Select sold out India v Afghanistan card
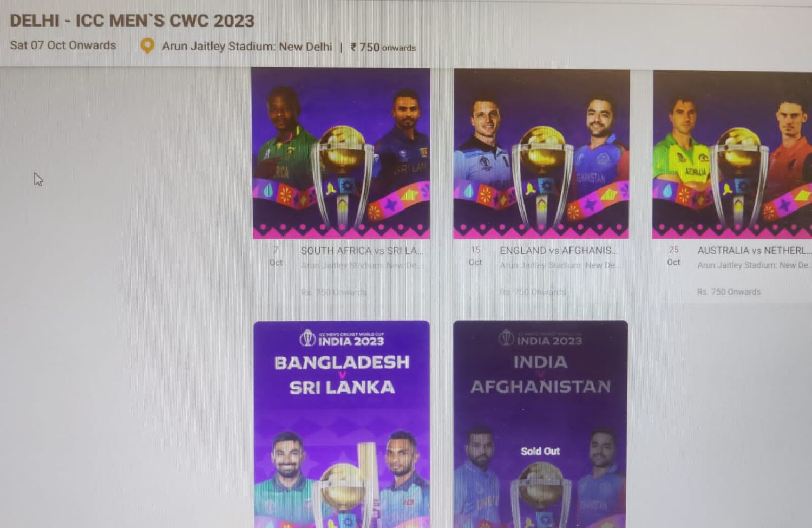Screen dimensions: 812x528 tap(541, 424)
